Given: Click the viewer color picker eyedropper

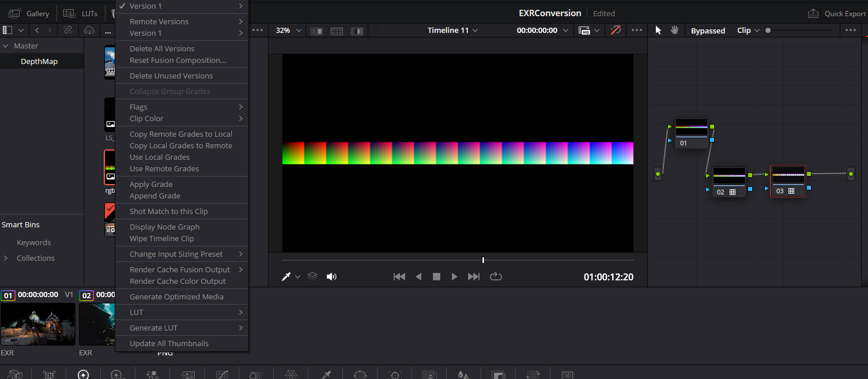Looking at the screenshot, I should [x=286, y=276].
